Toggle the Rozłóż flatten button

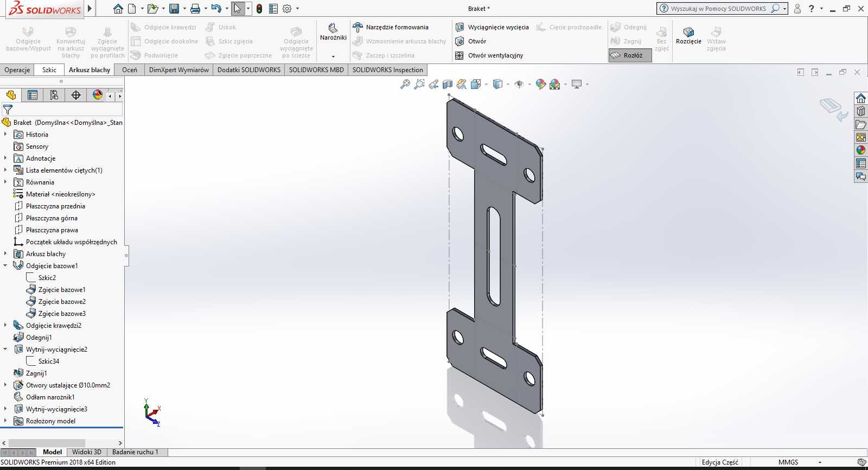(x=630, y=55)
